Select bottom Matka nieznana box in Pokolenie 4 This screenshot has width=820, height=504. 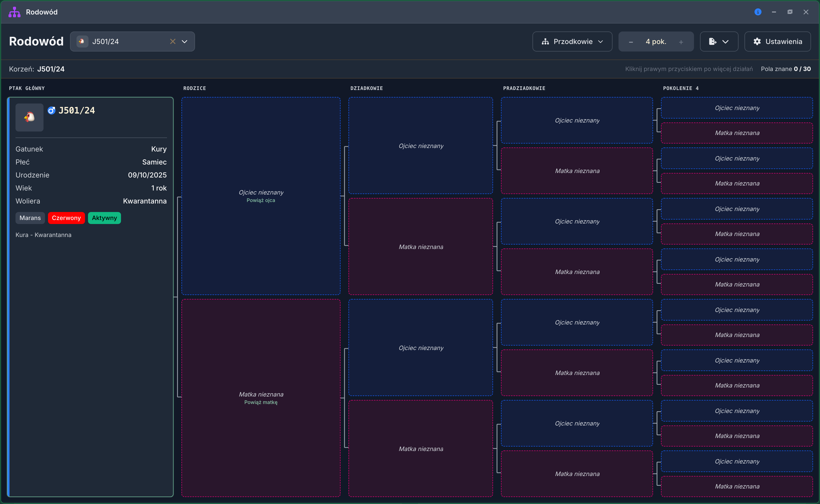tap(737, 486)
